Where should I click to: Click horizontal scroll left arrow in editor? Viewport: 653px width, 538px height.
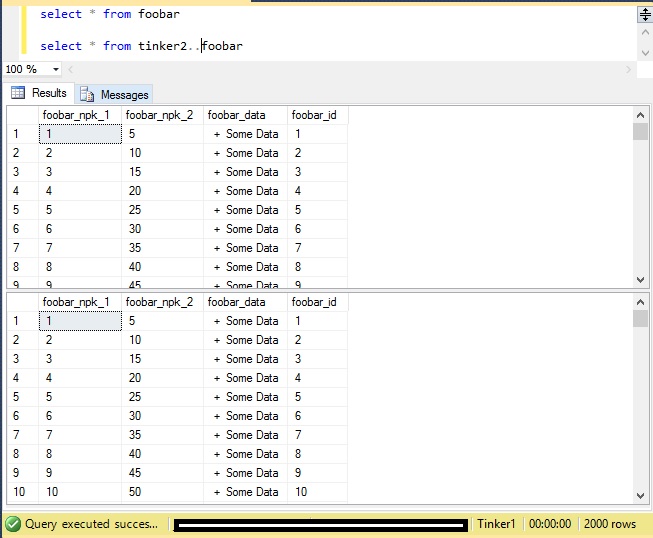coord(70,69)
